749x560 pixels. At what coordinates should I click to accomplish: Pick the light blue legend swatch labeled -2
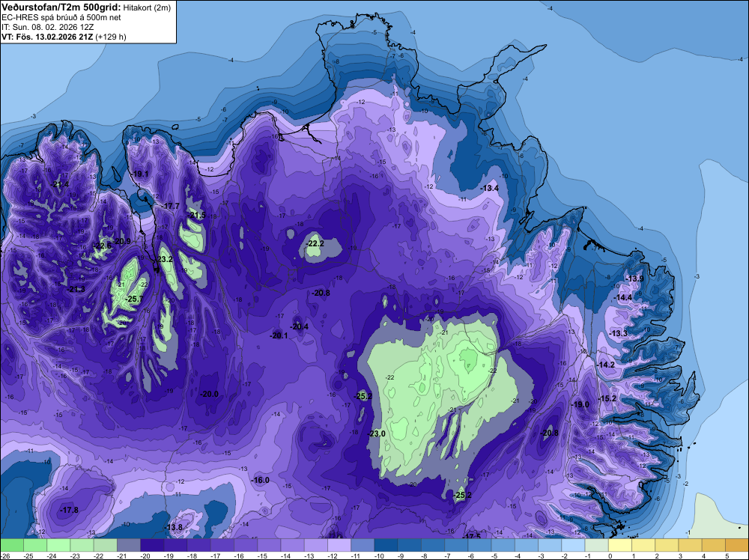click(573, 545)
